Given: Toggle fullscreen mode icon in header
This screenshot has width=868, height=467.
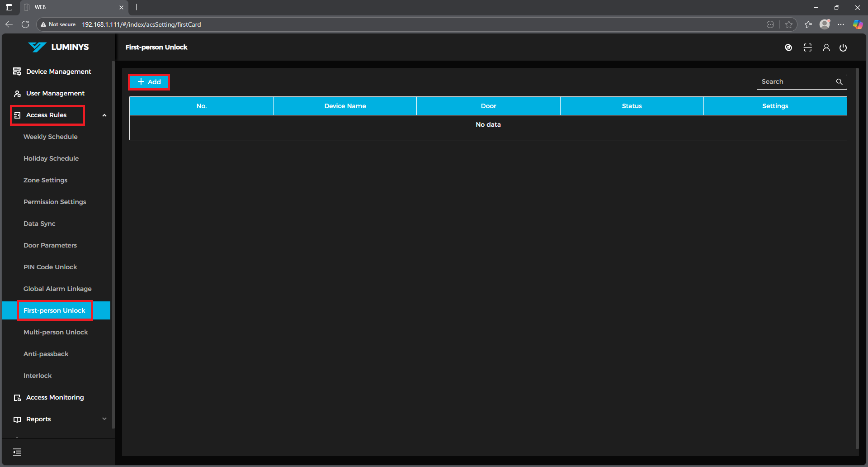Looking at the screenshot, I should [x=807, y=48].
